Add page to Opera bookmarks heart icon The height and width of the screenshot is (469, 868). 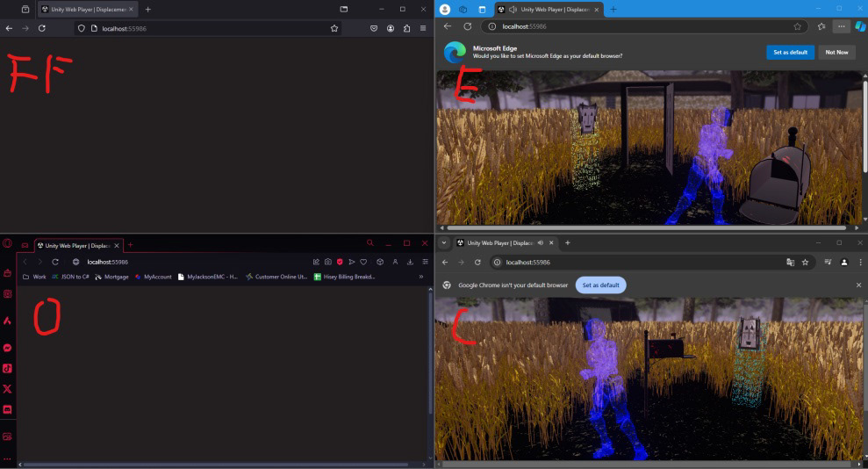tap(363, 262)
